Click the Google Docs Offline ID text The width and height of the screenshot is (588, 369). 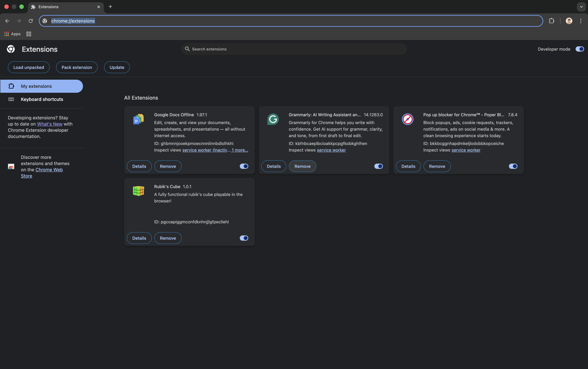(194, 143)
